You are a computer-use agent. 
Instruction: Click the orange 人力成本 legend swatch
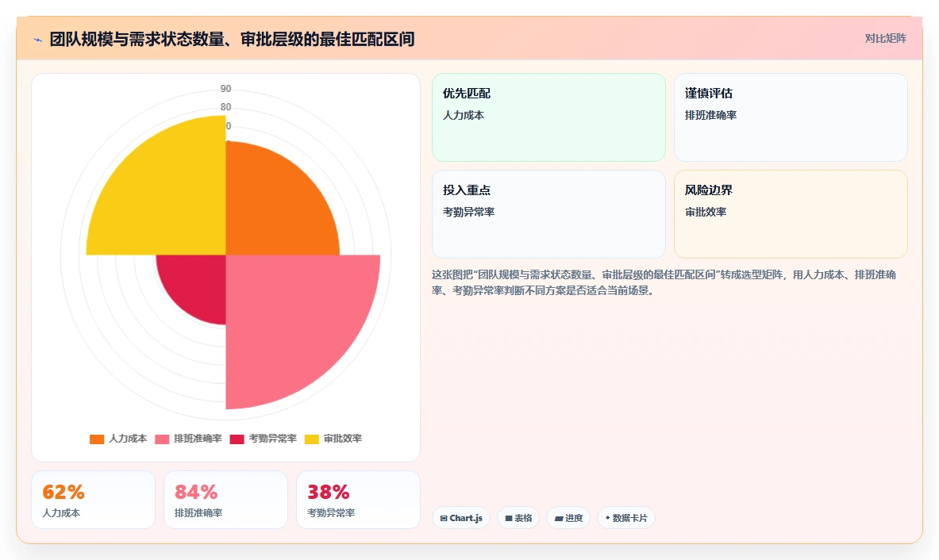tap(96, 439)
